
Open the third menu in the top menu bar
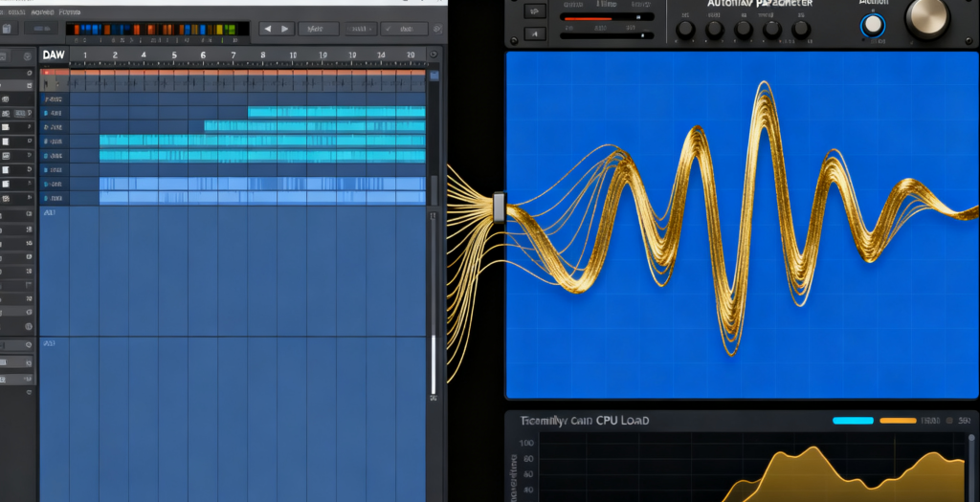click(69, 13)
